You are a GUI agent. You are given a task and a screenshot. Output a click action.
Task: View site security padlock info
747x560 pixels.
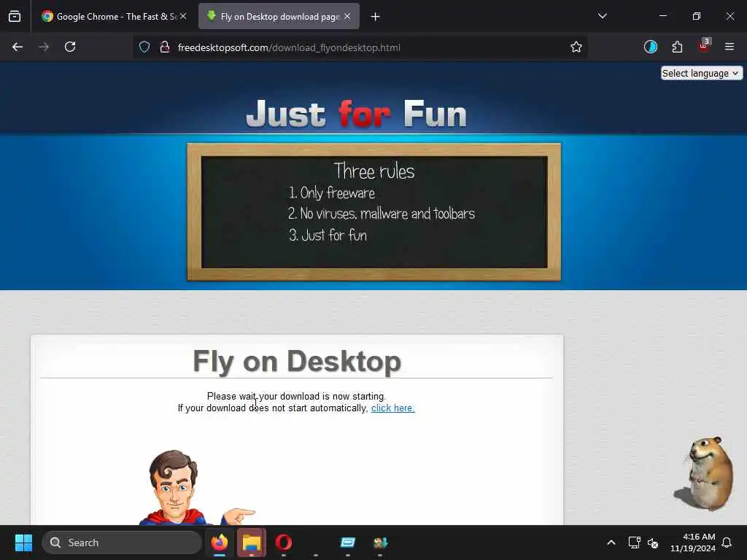(x=165, y=47)
